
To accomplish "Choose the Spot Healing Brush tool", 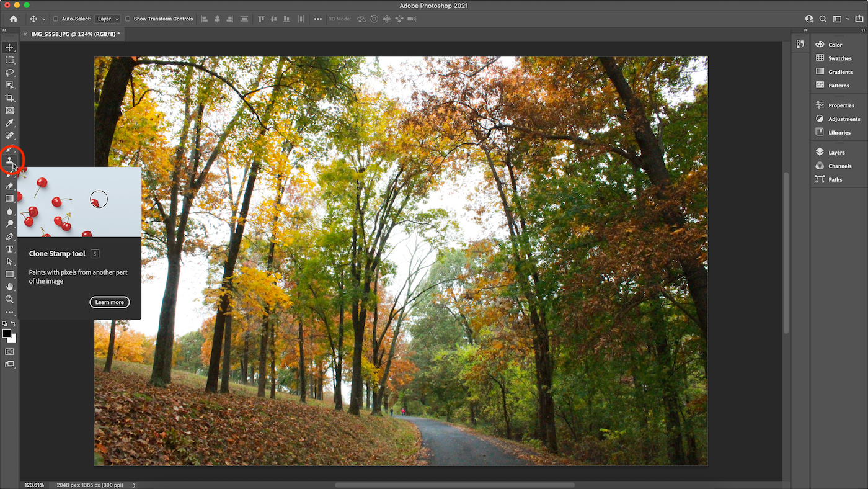I will [9, 135].
